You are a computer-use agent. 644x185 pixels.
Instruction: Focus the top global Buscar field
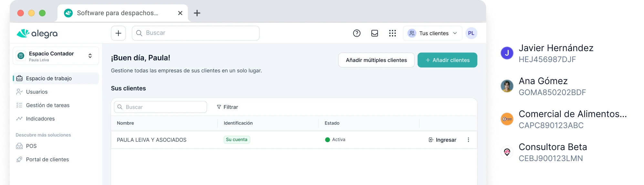196,33
